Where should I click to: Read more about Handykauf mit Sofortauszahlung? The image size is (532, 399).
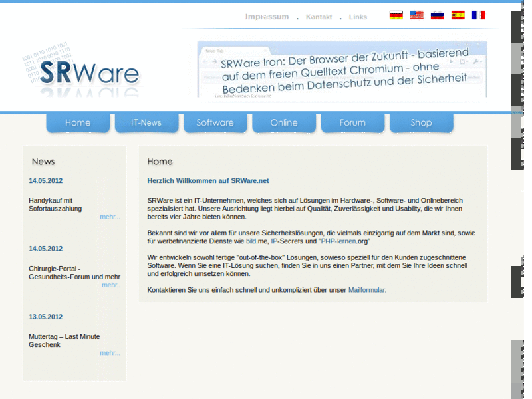pyautogui.click(x=110, y=217)
